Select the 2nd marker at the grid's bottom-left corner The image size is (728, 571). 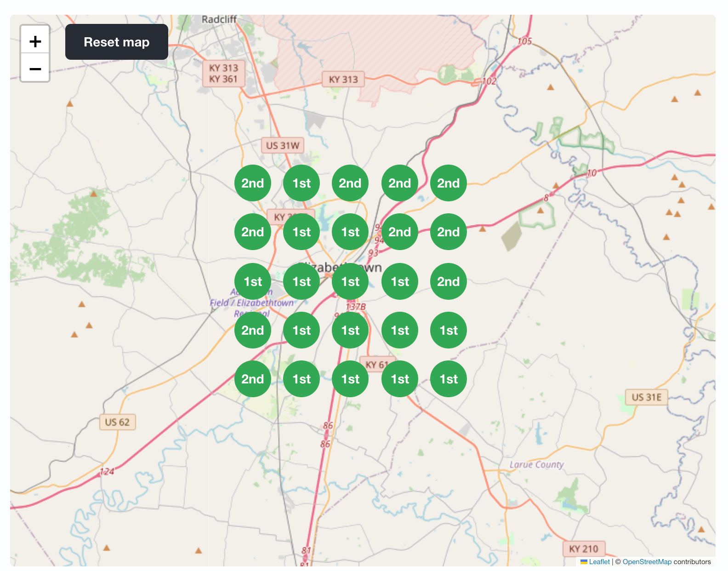253,379
